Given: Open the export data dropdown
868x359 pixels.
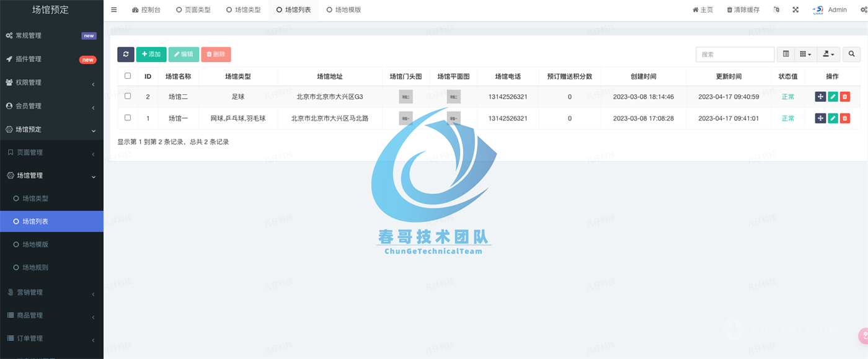Looking at the screenshot, I should pos(829,55).
